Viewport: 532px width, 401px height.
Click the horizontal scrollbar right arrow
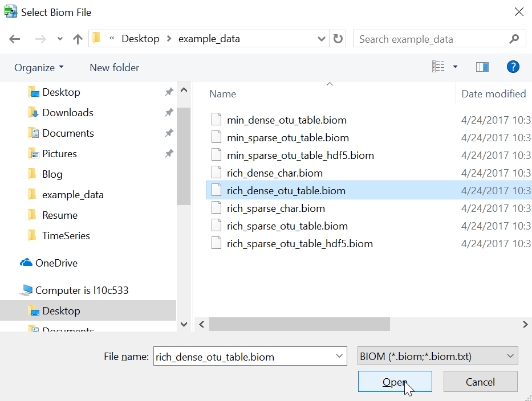525,324
